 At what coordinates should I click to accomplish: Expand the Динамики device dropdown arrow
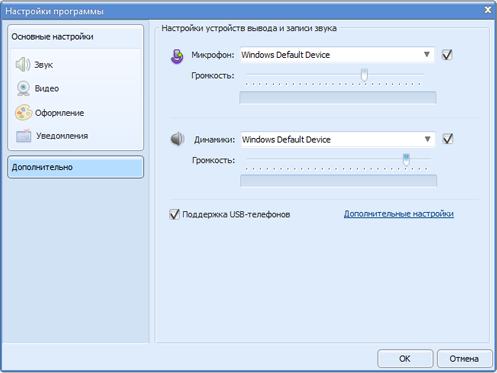427,139
